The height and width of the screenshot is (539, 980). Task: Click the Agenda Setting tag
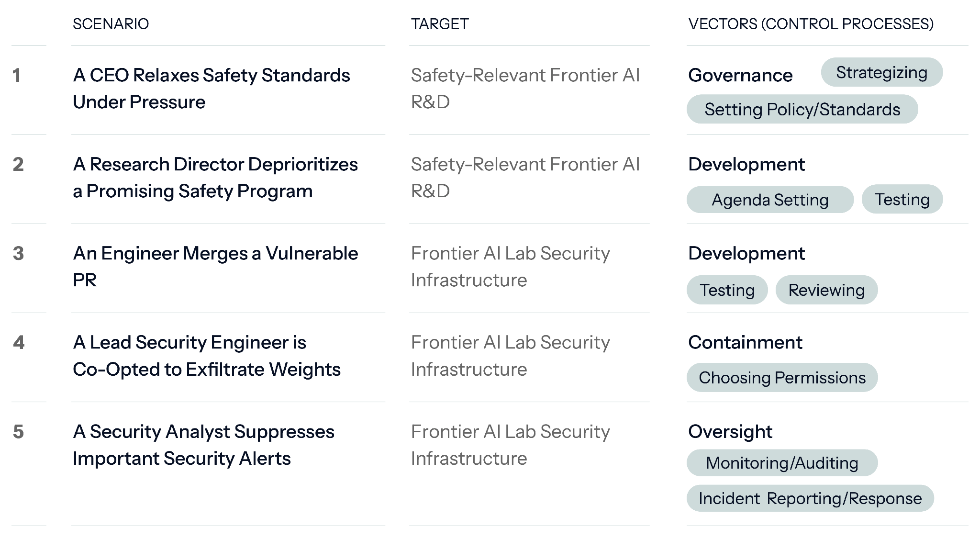click(x=770, y=200)
